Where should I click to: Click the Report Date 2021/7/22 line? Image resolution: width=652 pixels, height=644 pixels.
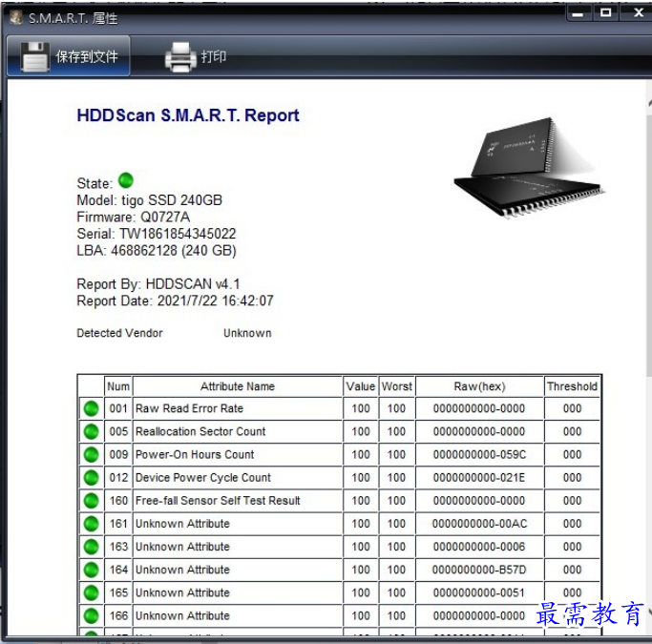175,301
